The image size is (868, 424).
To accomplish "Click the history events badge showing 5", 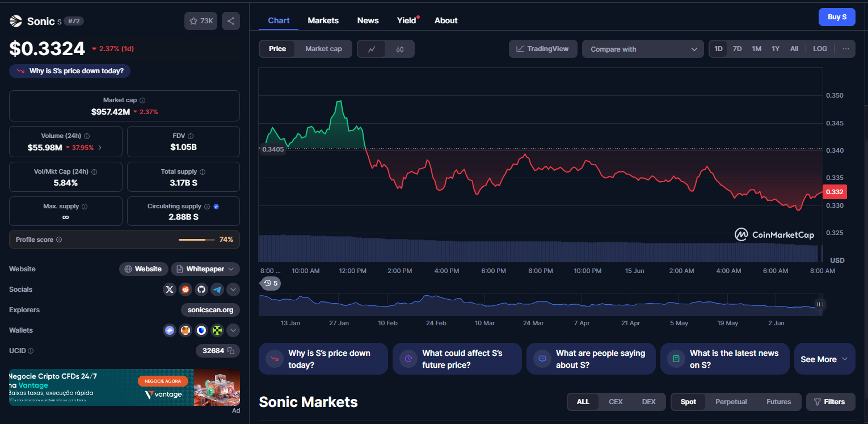I will (271, 283).
